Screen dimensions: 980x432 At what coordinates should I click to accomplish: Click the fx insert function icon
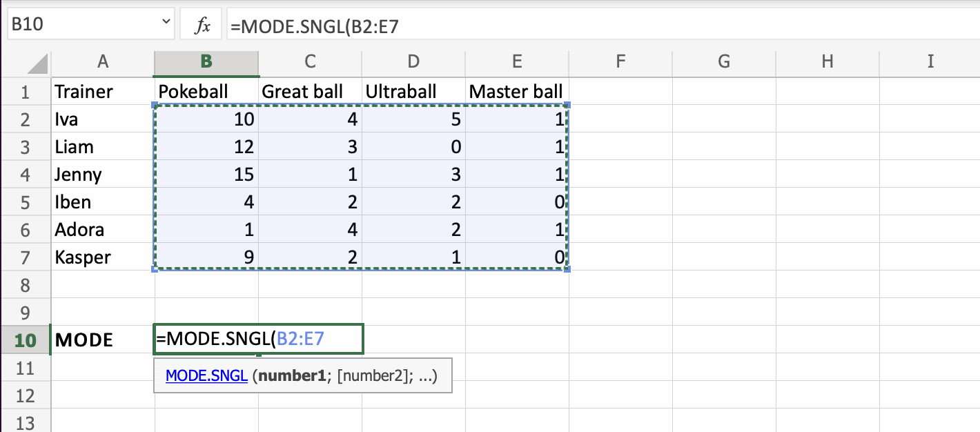[202, 26]
